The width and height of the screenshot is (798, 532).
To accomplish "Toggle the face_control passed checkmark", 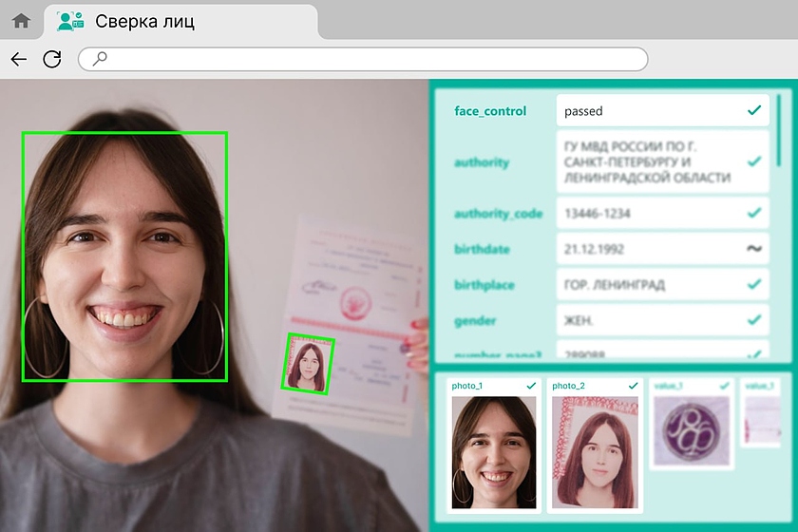I will coord(754,111).
